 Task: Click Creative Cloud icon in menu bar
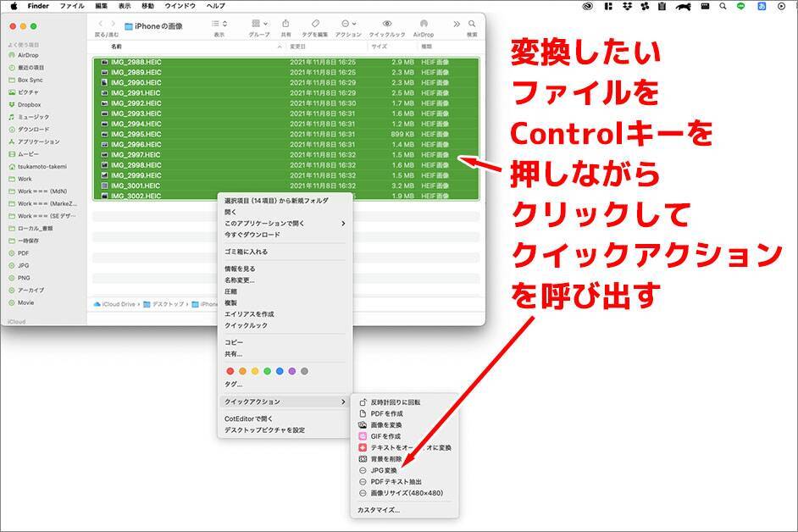pos(587,6)
